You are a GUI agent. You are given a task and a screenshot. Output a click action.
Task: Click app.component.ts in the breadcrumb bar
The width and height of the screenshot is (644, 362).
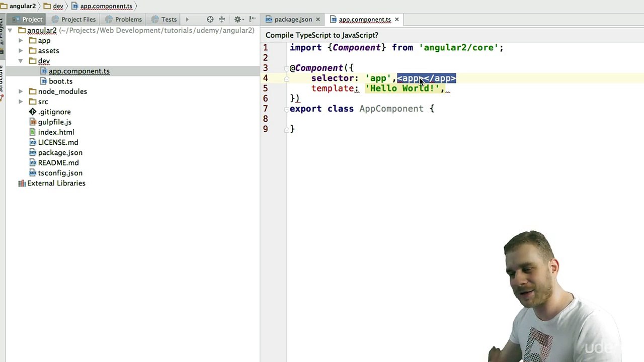(x=102, y=6)
